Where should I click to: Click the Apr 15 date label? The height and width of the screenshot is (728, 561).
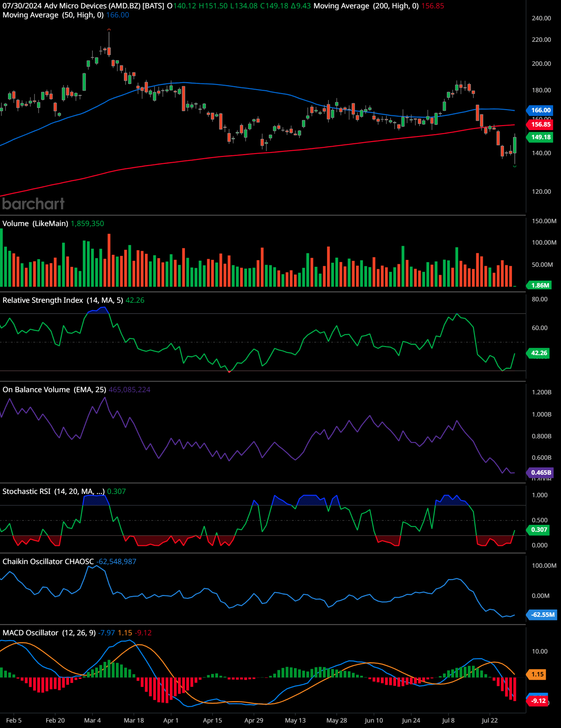pos(212,720)
